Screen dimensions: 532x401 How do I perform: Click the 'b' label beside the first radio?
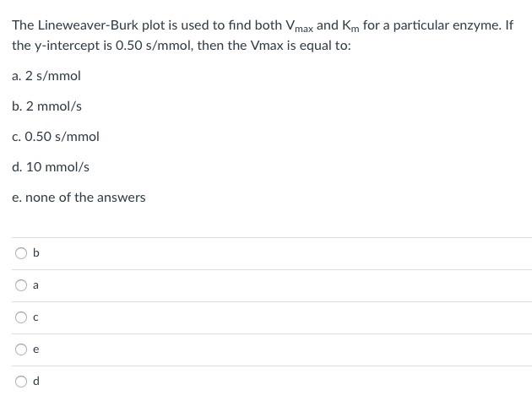36,253
